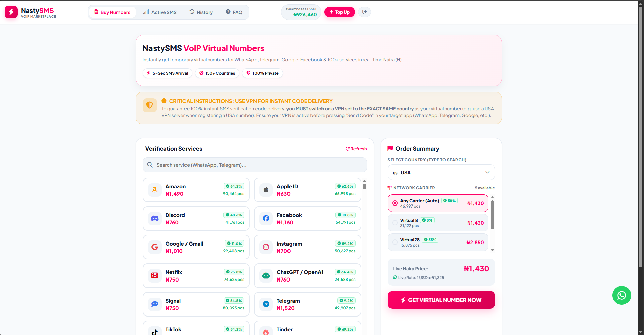Refresh the Verification Services list
The width and height of the screenshot is (644, 335).
click(356, 149)
